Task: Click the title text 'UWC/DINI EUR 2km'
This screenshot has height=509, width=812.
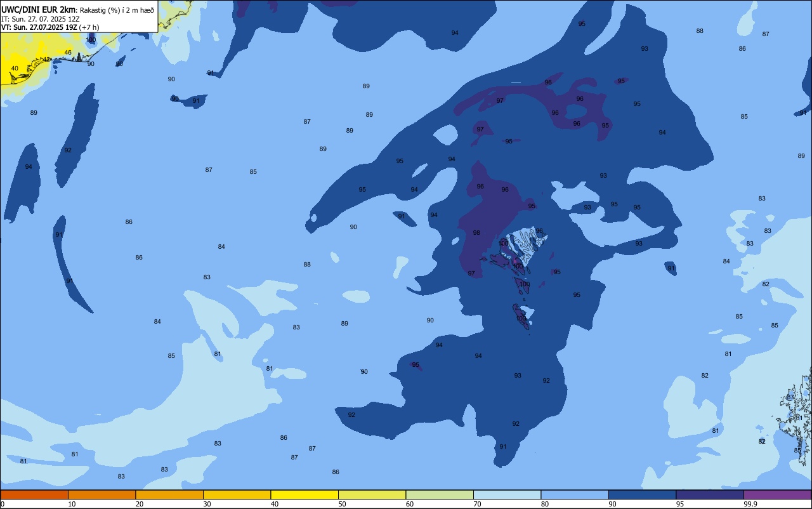Action: tap(38, 10)
